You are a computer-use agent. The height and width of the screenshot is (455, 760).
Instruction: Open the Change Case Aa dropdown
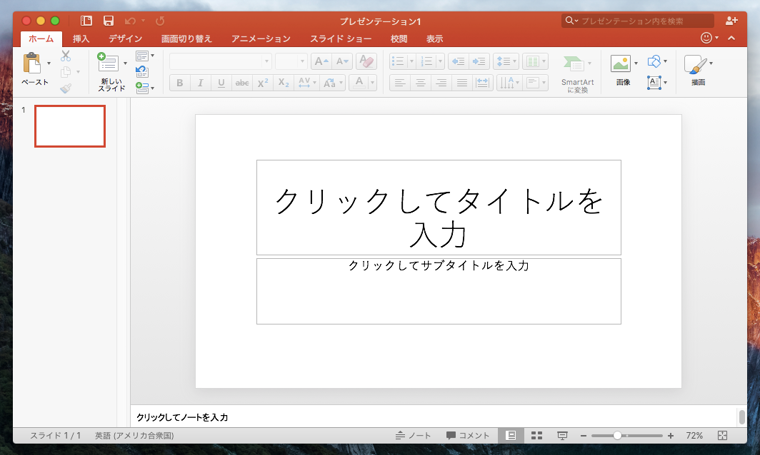coord(332,83)
